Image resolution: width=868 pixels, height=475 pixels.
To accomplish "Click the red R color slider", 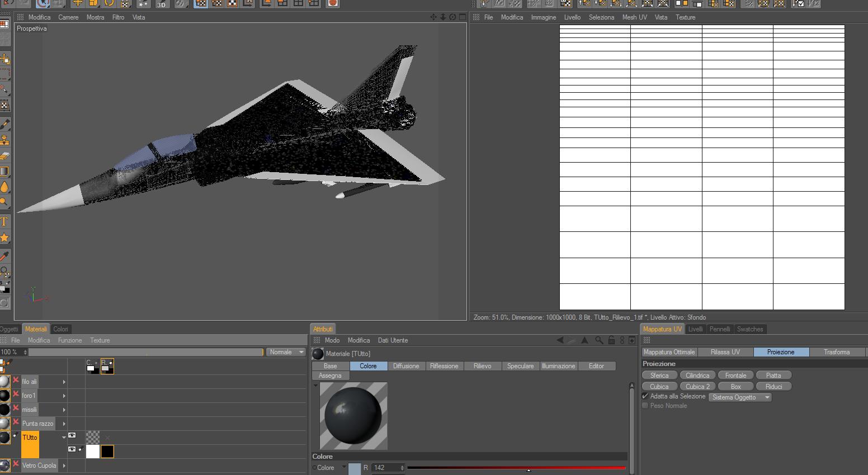I will [516, 468].
